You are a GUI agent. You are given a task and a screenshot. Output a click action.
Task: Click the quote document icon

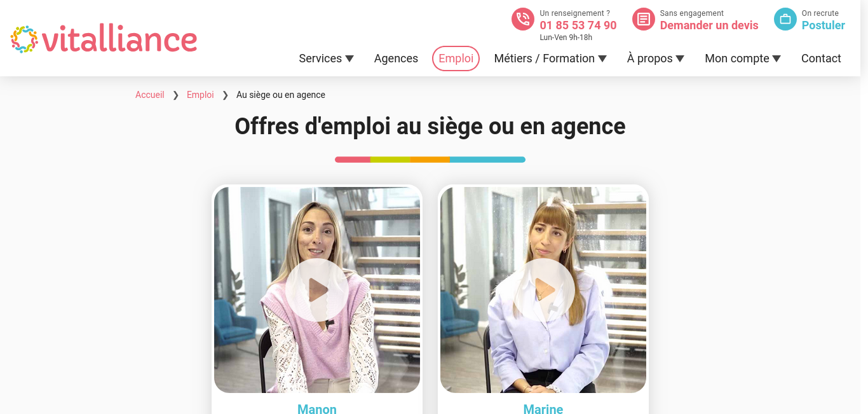pos(644,19)
